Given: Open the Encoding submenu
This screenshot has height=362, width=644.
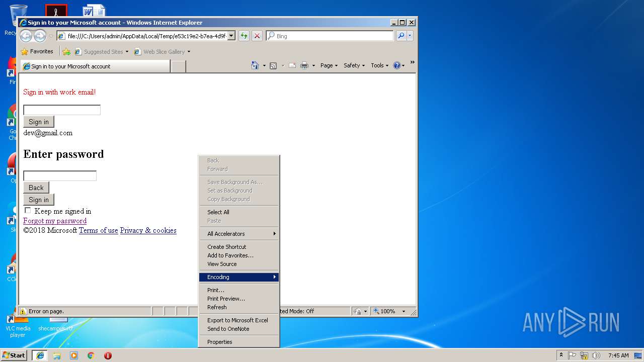Looking at the screenshot, I should point(239,277).
